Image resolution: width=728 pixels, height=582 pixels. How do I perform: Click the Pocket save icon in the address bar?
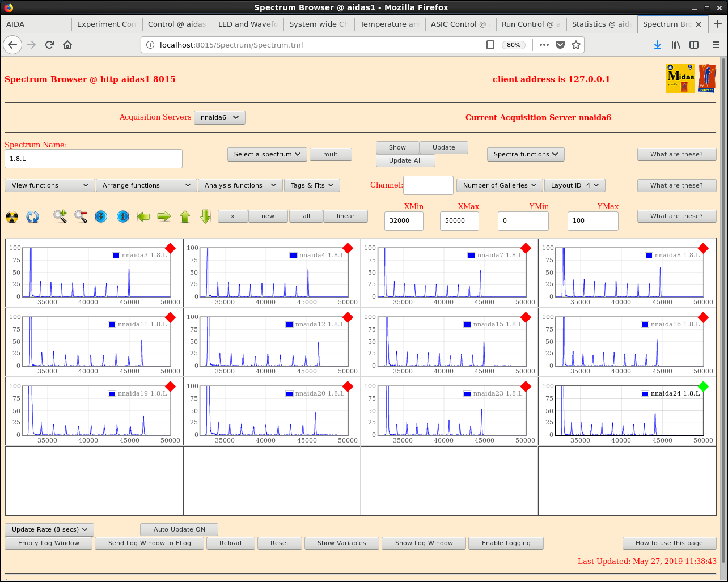(x=560, y=45)
